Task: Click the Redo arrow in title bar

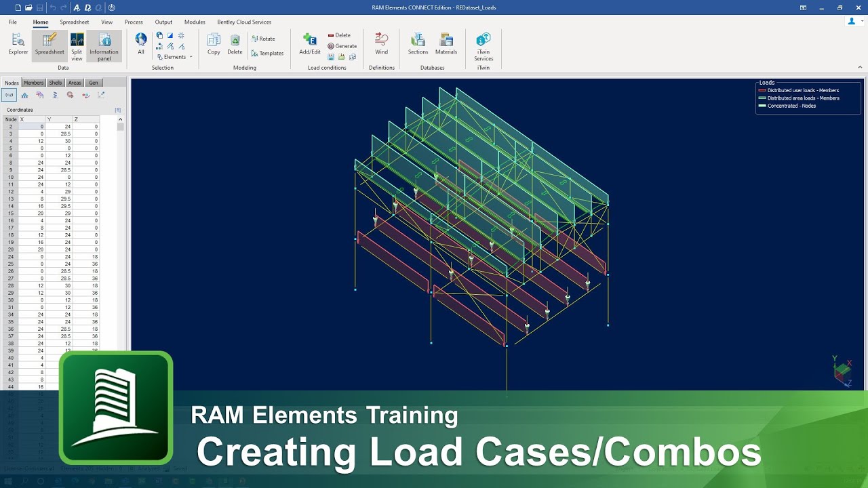Action: pyautogui.click(x=64, y=7)
